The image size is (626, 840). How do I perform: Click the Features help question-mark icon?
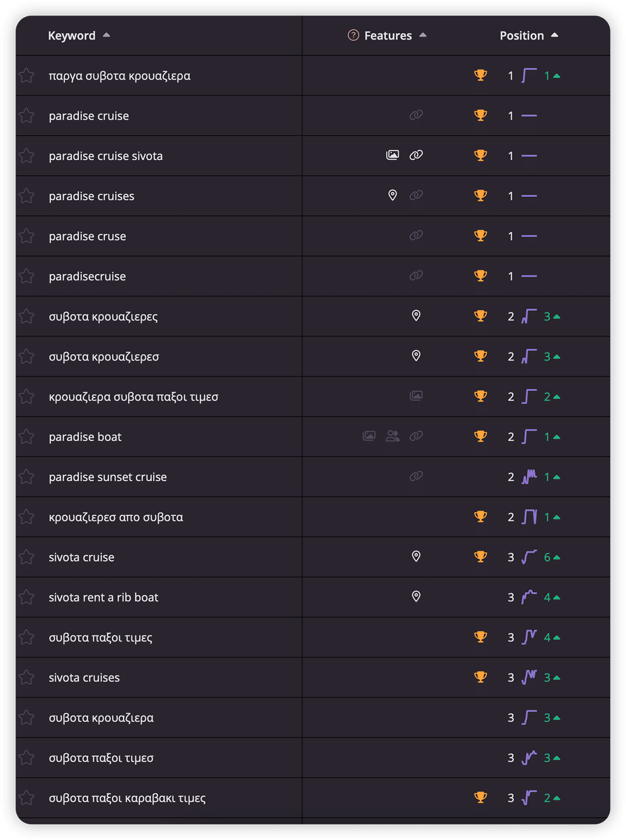click(x=353, y=36)
